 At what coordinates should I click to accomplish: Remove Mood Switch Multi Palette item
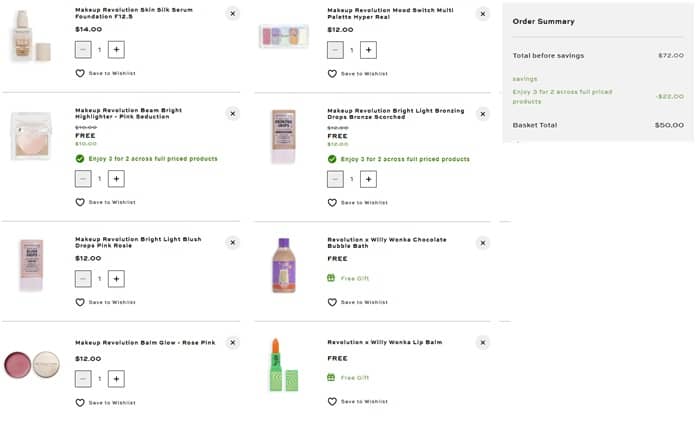(x=482, y=14)
